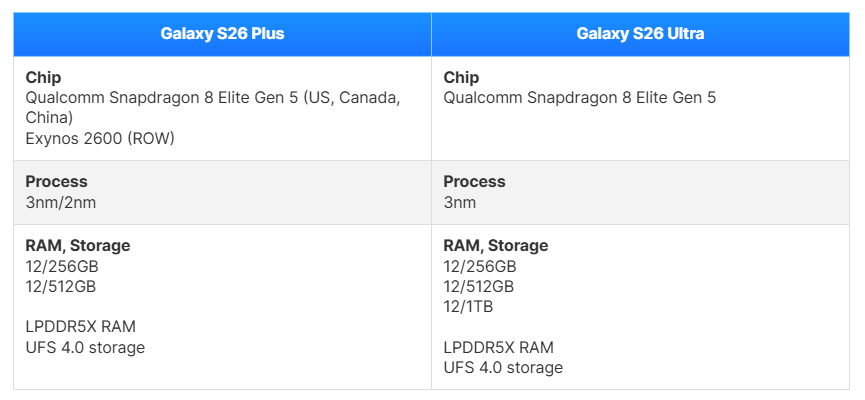
Task: Click 12/256GB in the S26 Plus column
Action: pos(62,267)
